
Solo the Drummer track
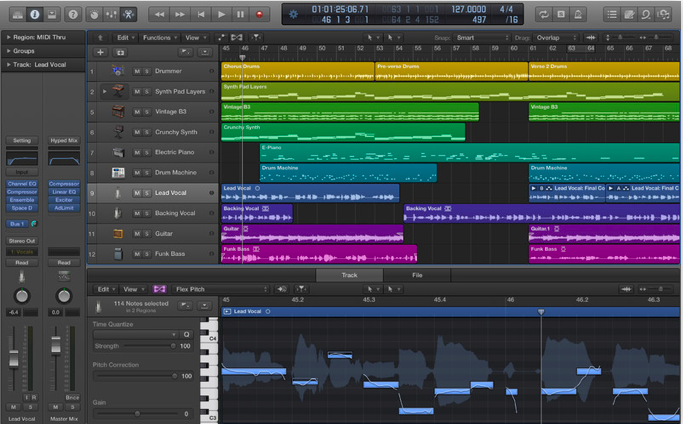point(147,71)
